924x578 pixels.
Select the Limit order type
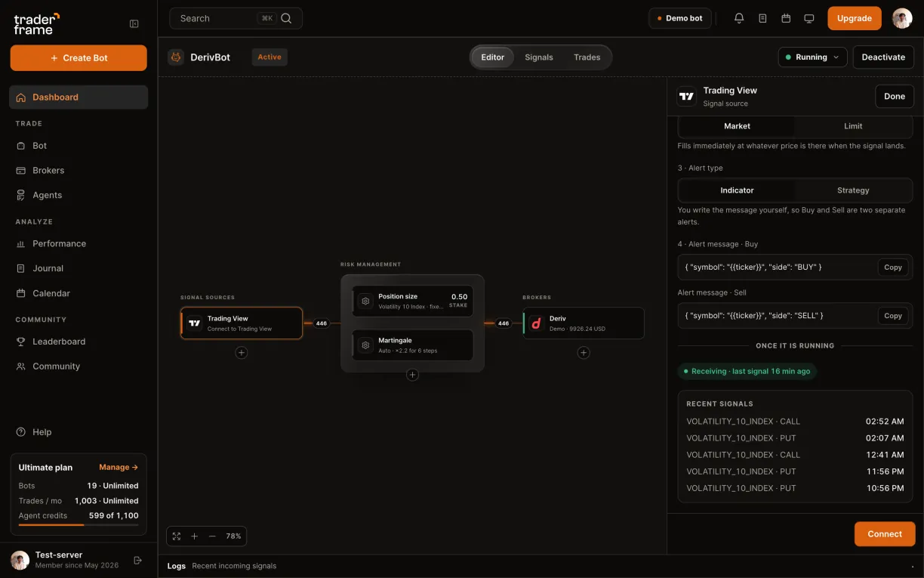pyautogui.click(x=853, y=126)
